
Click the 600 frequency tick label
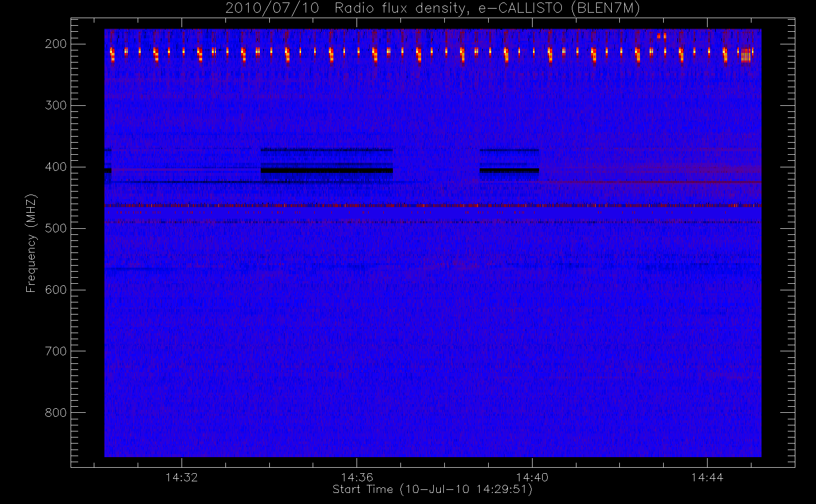click(x=56, y=290)
